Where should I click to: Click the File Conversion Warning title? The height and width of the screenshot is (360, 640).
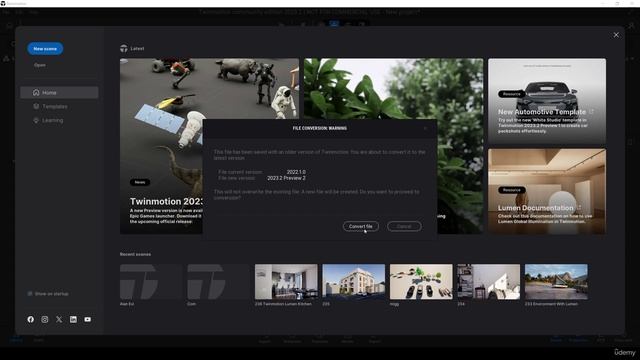(x=320, y=128)
